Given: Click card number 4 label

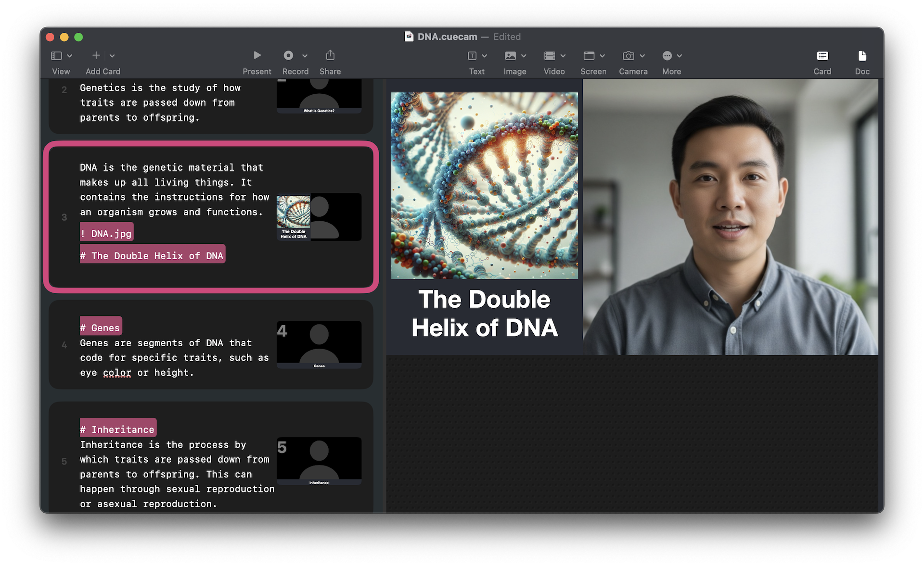Looking at the screenshot, I should coord(64,345).
